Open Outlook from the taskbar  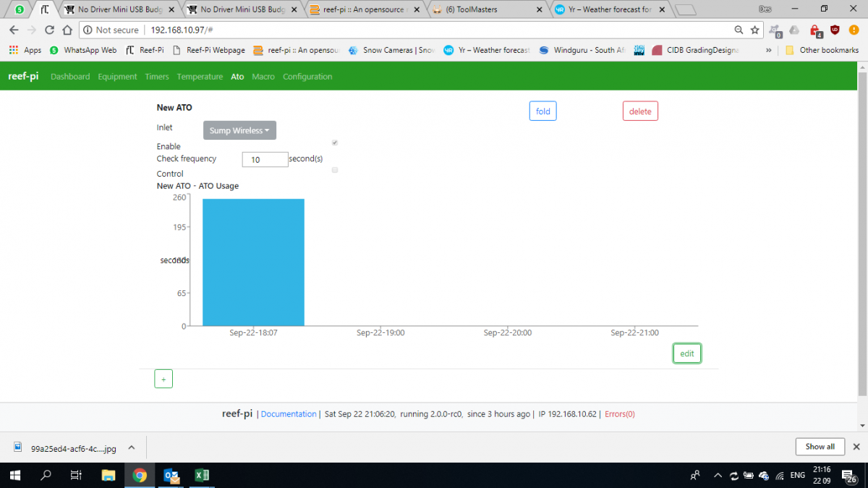point(171,476)
